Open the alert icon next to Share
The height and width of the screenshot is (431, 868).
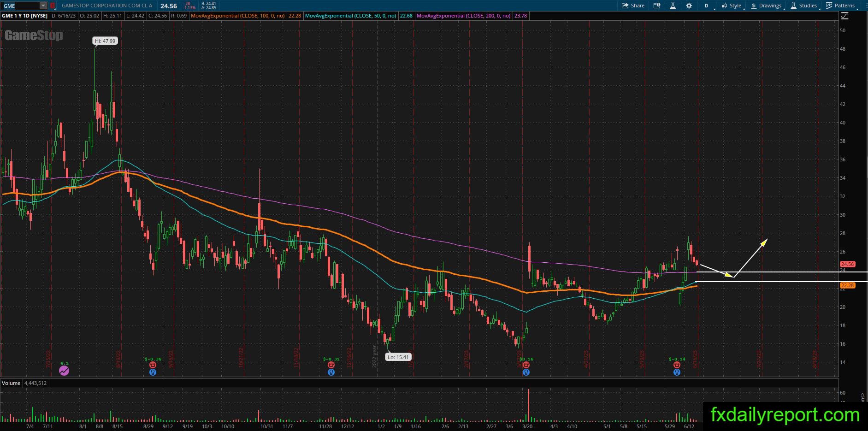657,6
